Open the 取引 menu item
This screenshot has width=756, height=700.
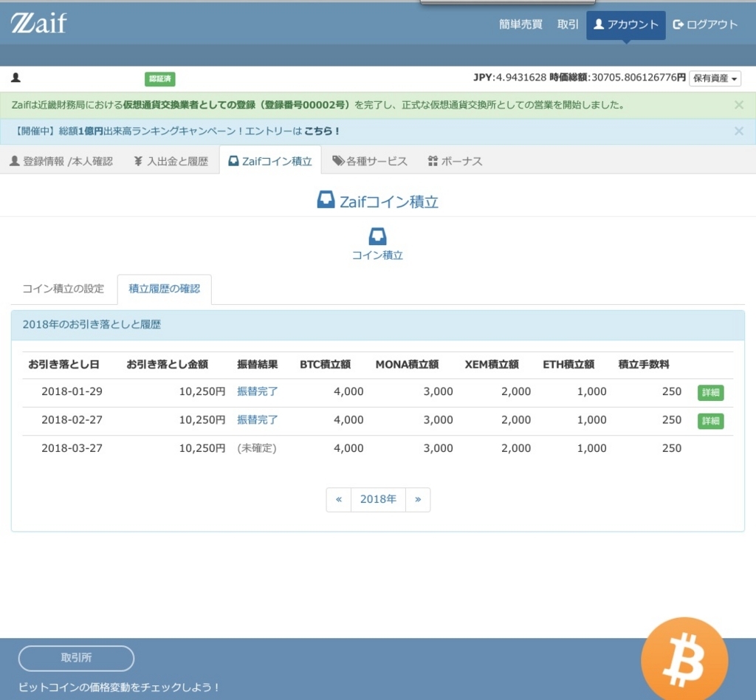568,24
